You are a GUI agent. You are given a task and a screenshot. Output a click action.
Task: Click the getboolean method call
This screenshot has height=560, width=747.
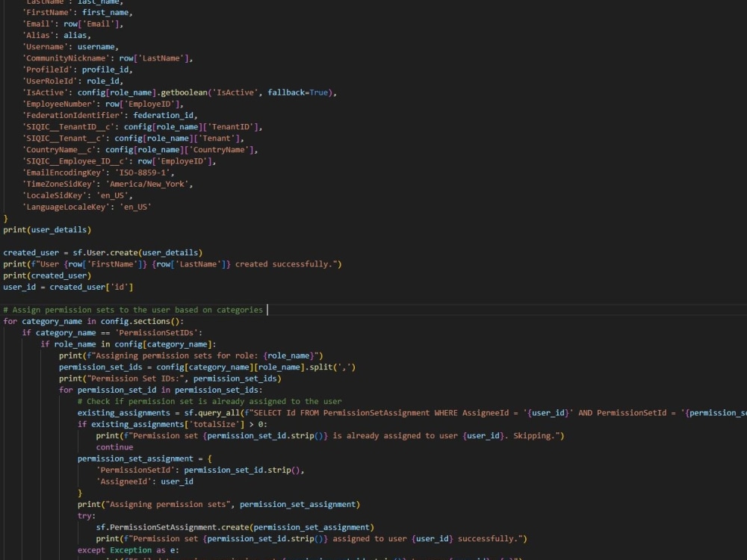coord(186,93)
